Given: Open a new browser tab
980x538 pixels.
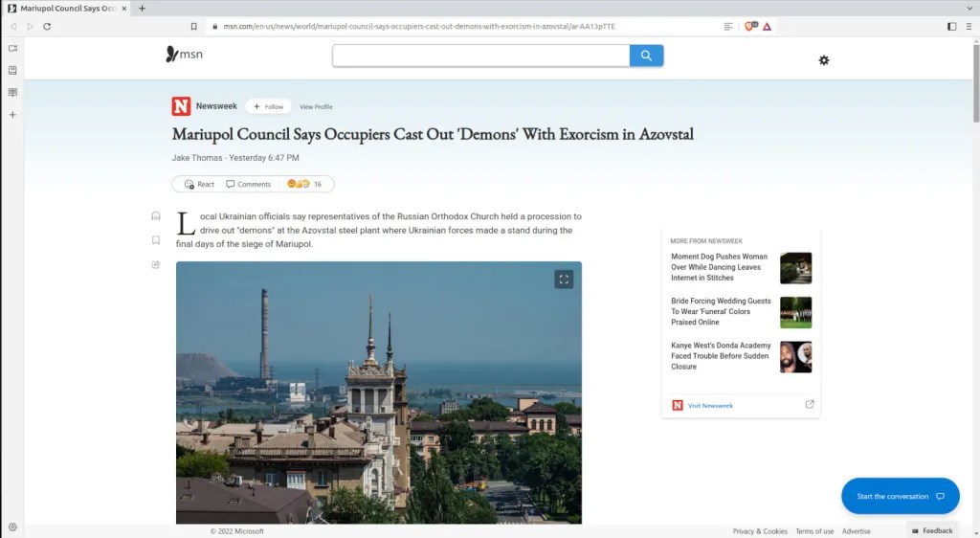Looking at the screenshot, I should pos(143,8).
